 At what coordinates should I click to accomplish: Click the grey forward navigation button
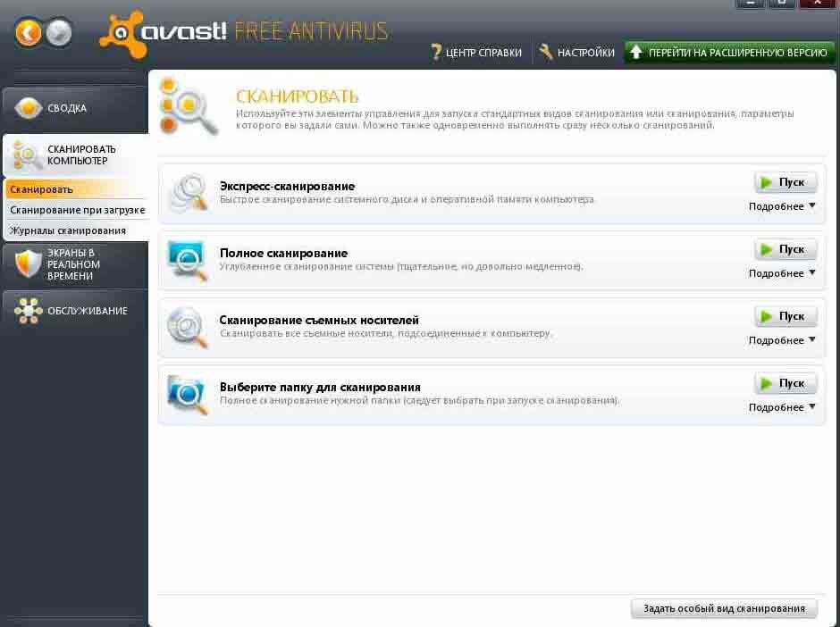[x=59, y=33]
